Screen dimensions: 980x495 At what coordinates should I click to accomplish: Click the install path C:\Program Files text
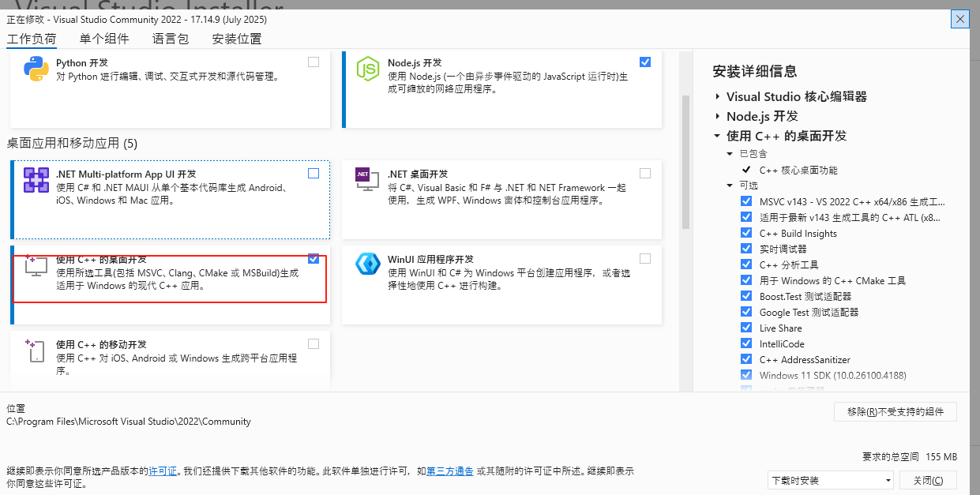pyautogui.click(x=129, y=422)
